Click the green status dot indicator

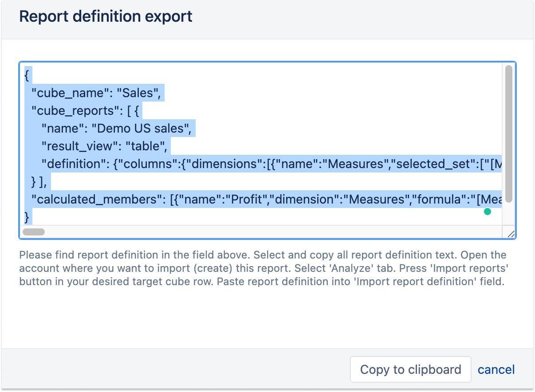(x=488, y=212)
